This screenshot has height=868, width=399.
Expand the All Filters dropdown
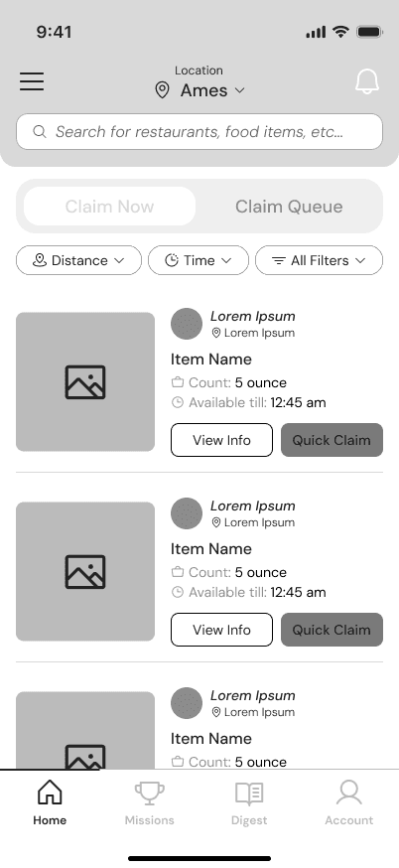[319, 260]
